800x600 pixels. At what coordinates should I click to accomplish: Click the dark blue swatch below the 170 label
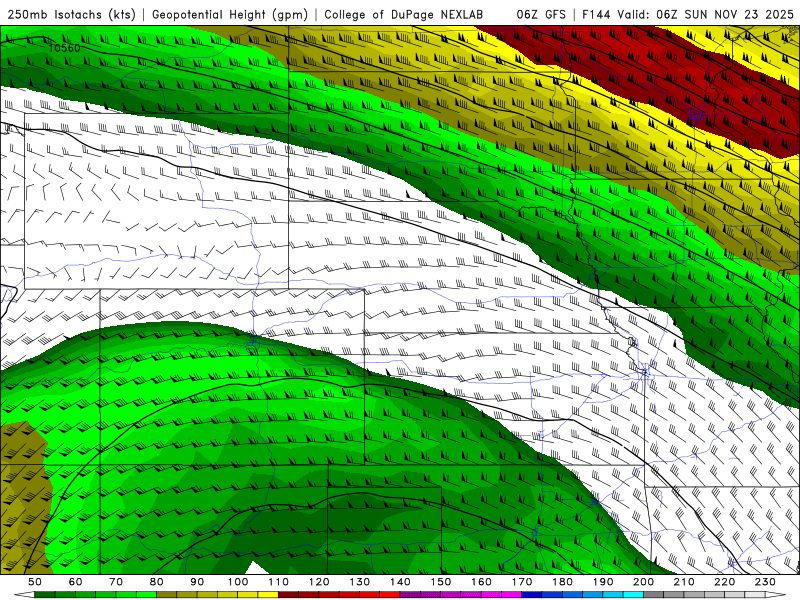click(x=532, y=595)
